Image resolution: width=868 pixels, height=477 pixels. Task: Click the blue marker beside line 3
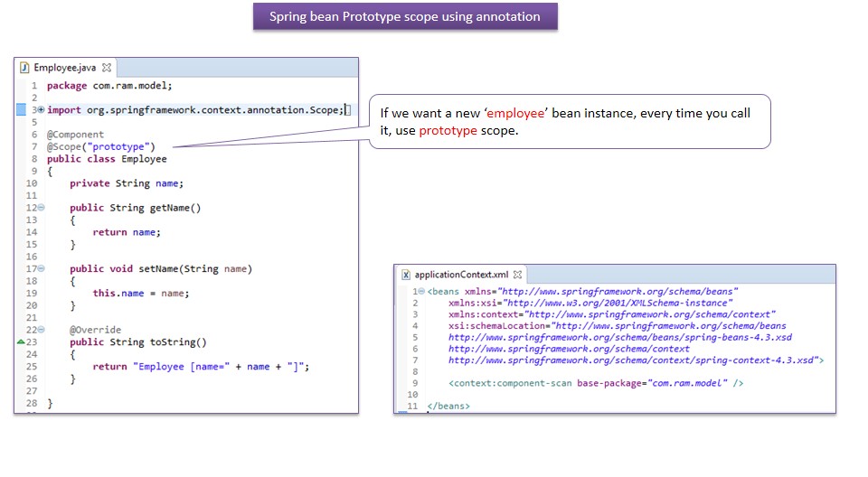(x=21, y=109)
